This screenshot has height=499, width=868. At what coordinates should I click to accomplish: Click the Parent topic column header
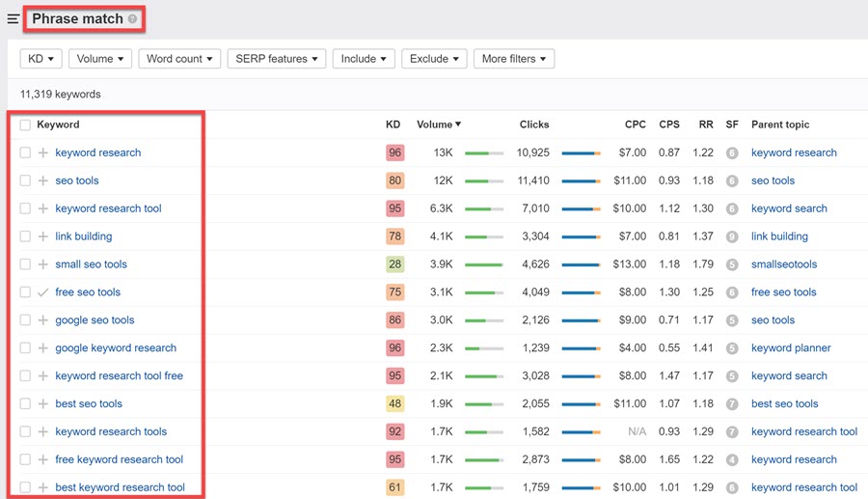780,125
